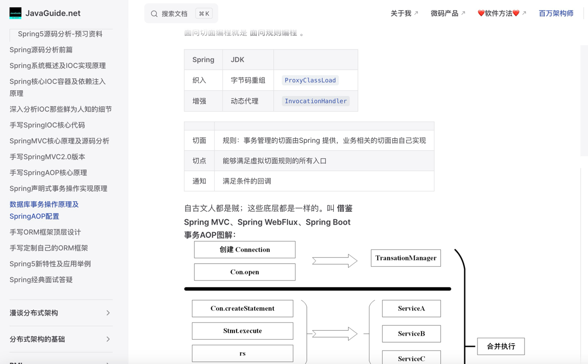Image resolution: width=588 pixels, height=364 pixels.
Task: Click the JDK table header cell
Action: 248,60
